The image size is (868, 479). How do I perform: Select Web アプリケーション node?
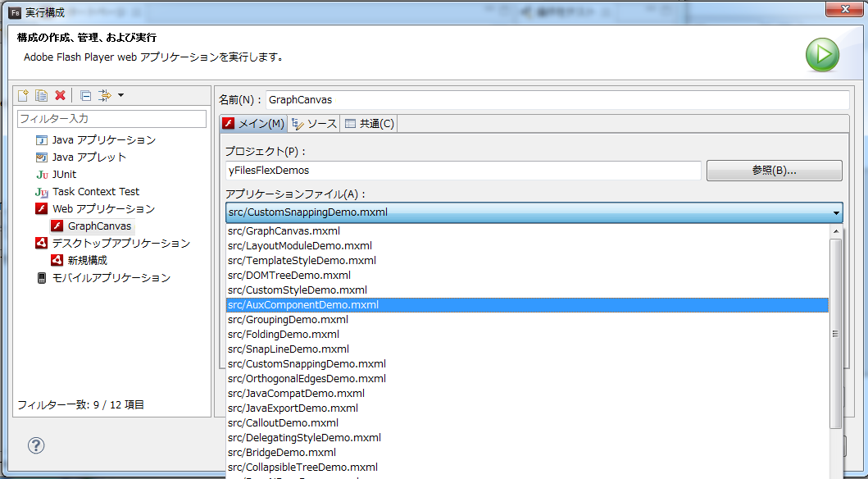point(103,209)
